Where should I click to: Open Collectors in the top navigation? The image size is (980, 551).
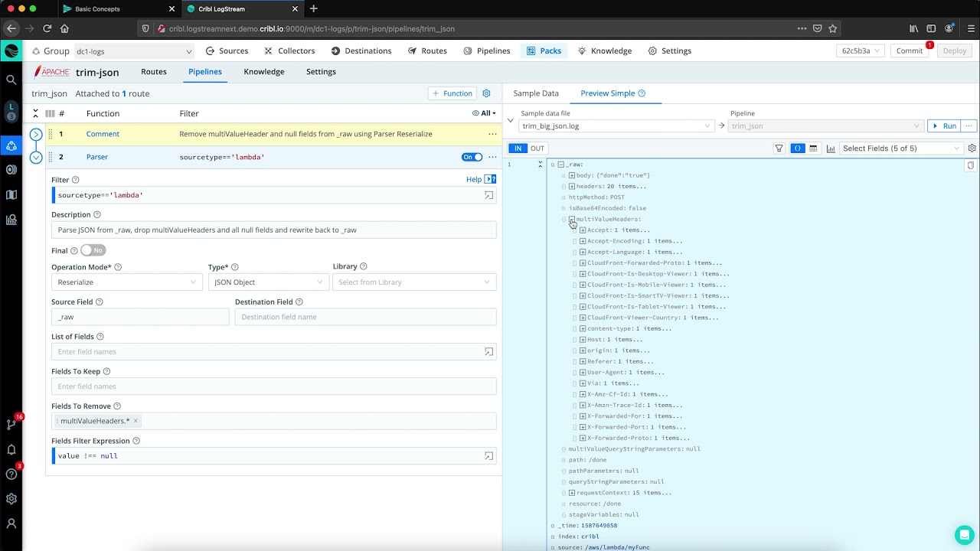point(289,51)
